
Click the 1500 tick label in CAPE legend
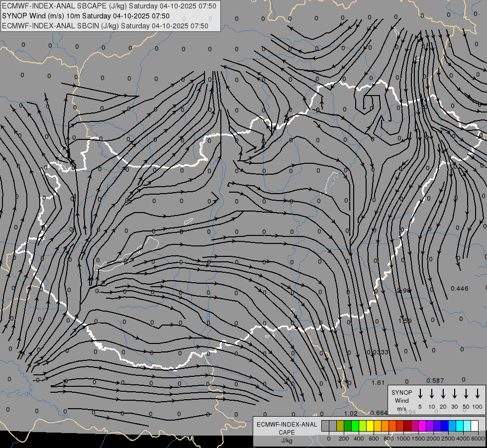coord(418,439)
